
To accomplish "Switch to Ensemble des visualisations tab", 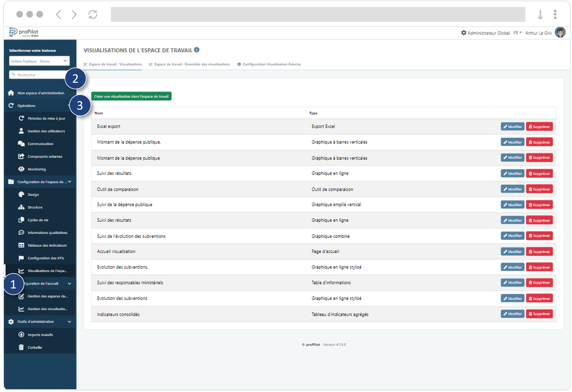I will click(x=189, y=64).
